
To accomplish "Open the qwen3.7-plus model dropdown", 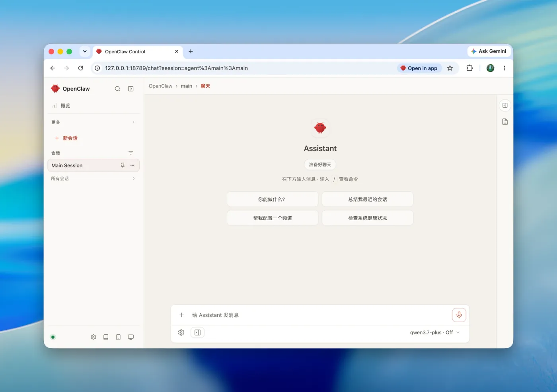I will 435,332.
